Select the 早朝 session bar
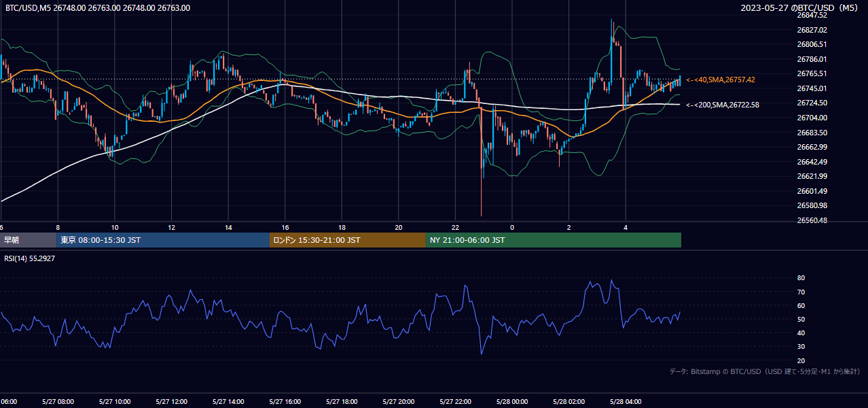The image size is (868, 408). click(x=29, y=240)
